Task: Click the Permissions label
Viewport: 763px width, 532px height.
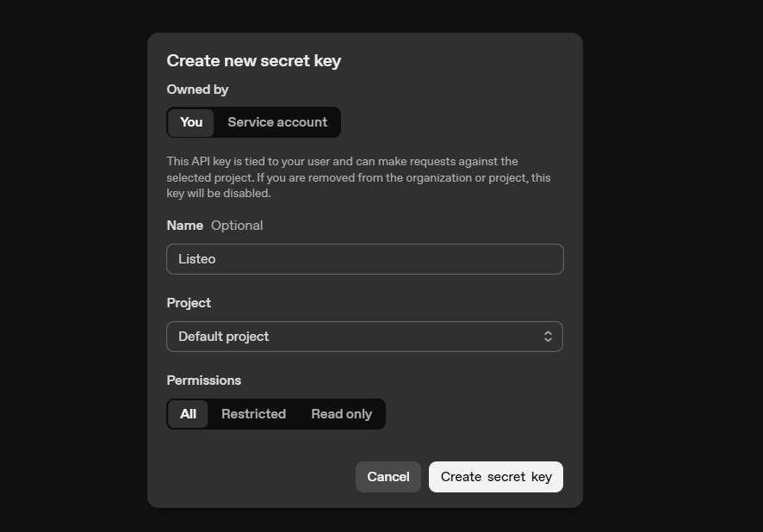Action: [203, 380]
